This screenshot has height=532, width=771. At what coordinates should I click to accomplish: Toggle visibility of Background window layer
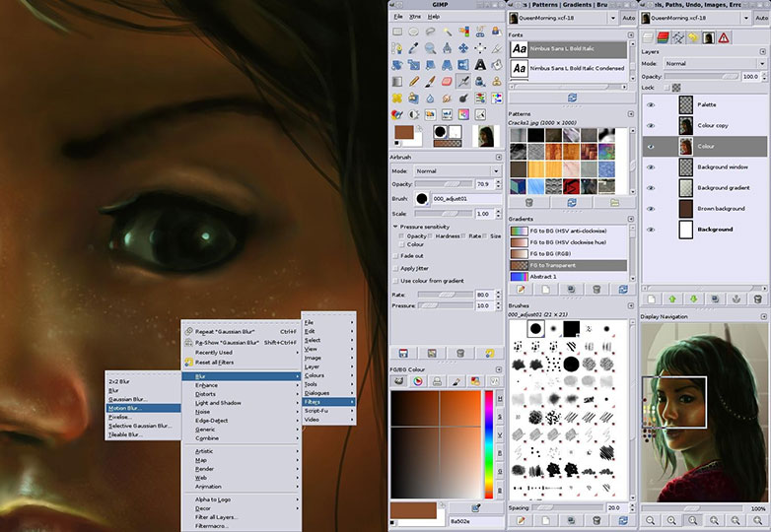(x=651, y=167)
